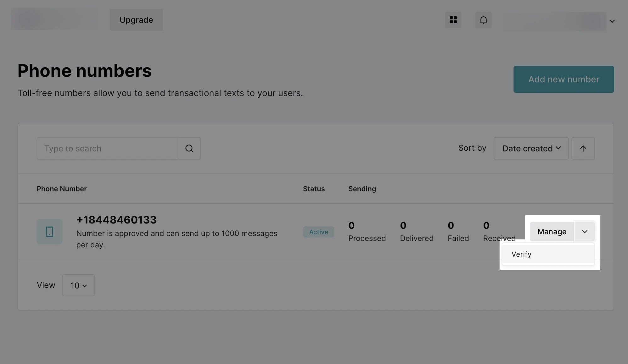Click the search magnifier icon
This screenshot has width=628, height=364.
pyautogui.click(x=189, y=148)
